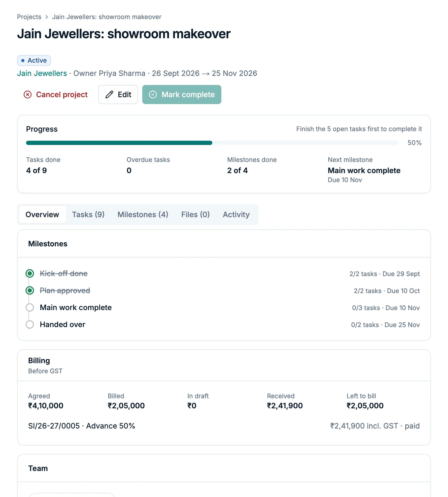Click the 2 of 4 milestones done value
Image resolution: width=448 pixels, height=497 pixels.
[x=237, y=170]
